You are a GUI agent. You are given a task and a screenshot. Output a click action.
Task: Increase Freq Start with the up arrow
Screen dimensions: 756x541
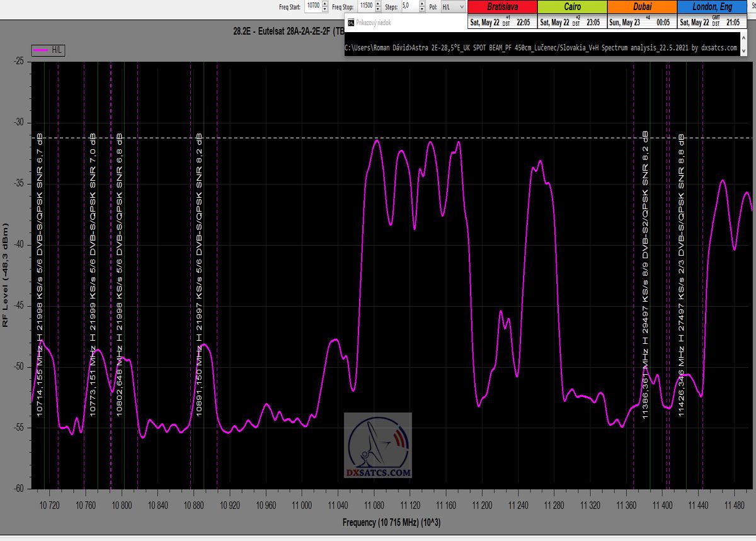pos(324,4)
